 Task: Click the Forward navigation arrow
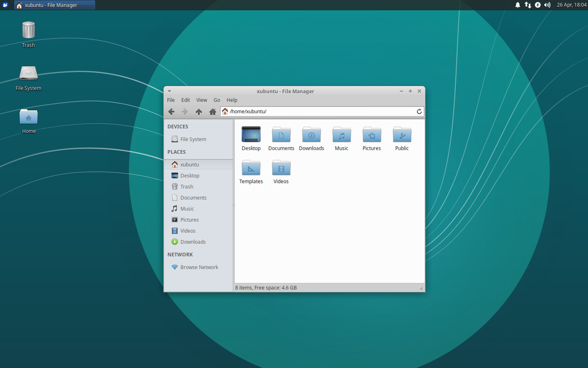tap(185, 111)
